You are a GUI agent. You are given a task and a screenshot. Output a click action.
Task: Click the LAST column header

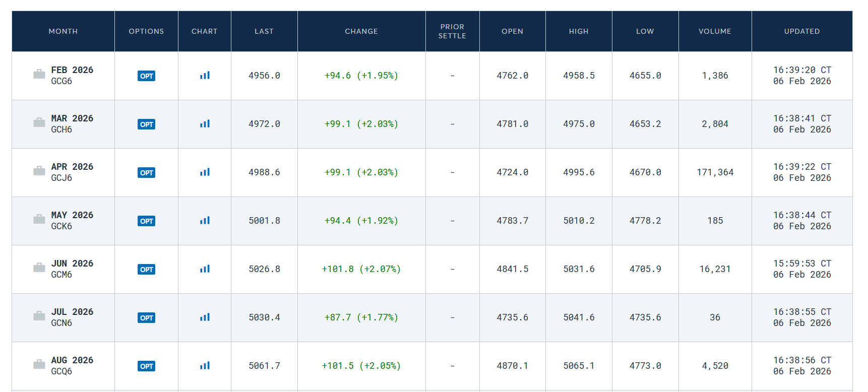click(x=264, y=31)
